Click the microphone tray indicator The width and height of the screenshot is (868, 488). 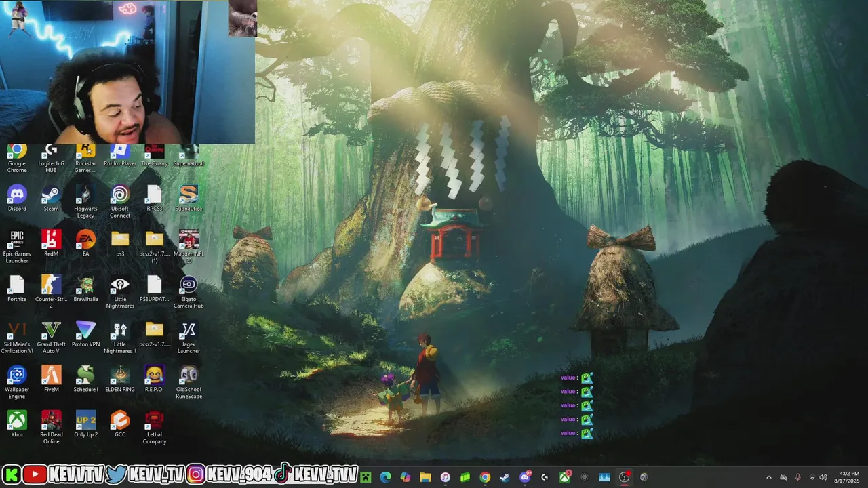click(x=797, y=477)
